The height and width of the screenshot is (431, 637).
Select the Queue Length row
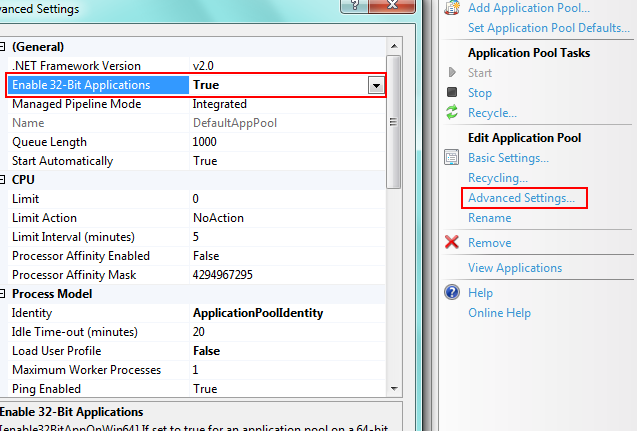(x=197, y=142)
